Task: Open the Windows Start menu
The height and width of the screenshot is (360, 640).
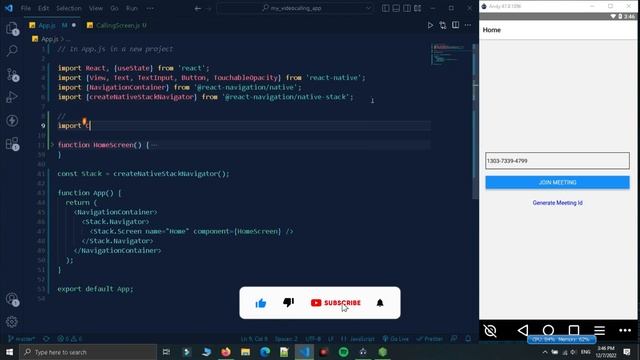Action: point(9,352)
